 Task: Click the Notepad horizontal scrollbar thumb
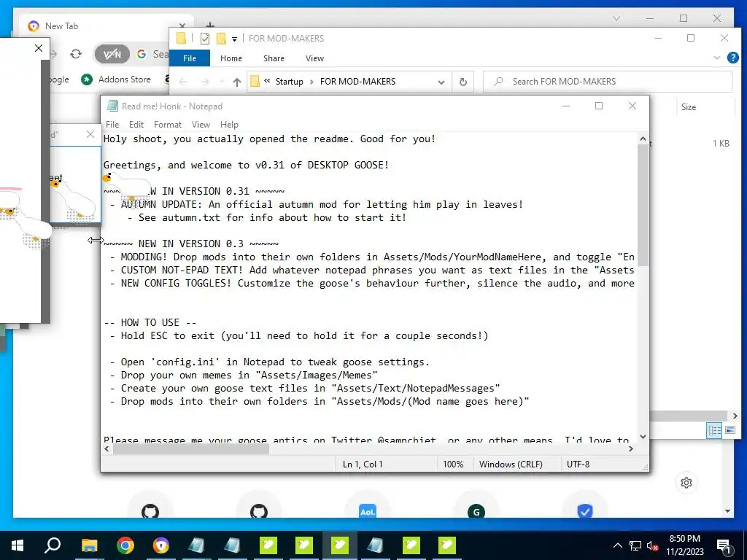(x=190, y=448)
